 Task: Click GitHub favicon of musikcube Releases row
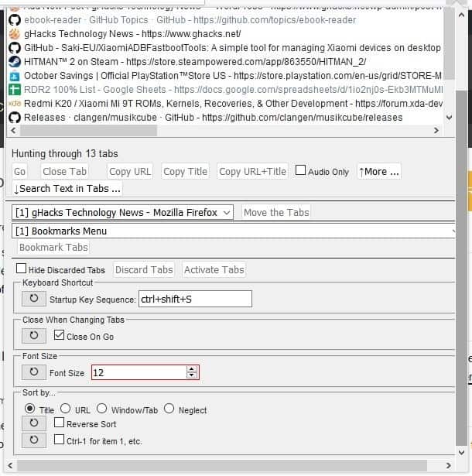point(14,118)
